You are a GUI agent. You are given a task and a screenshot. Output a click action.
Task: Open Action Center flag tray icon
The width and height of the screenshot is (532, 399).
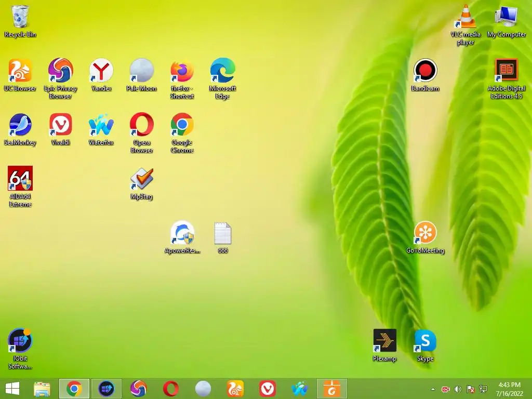coord(471,389)
